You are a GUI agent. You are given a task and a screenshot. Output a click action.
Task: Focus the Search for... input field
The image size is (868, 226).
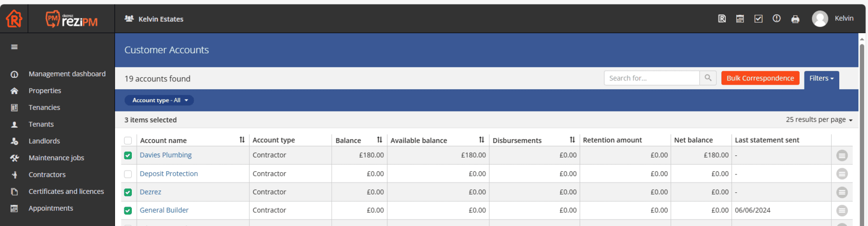click(652, 78)
